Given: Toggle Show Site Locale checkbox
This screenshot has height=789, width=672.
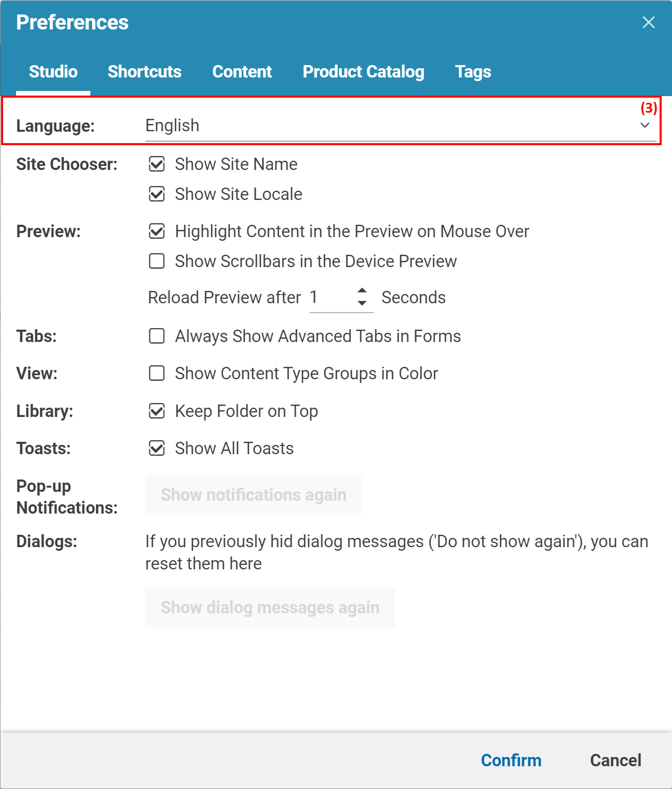Looking at the screenshot, I should click(157, 194).
